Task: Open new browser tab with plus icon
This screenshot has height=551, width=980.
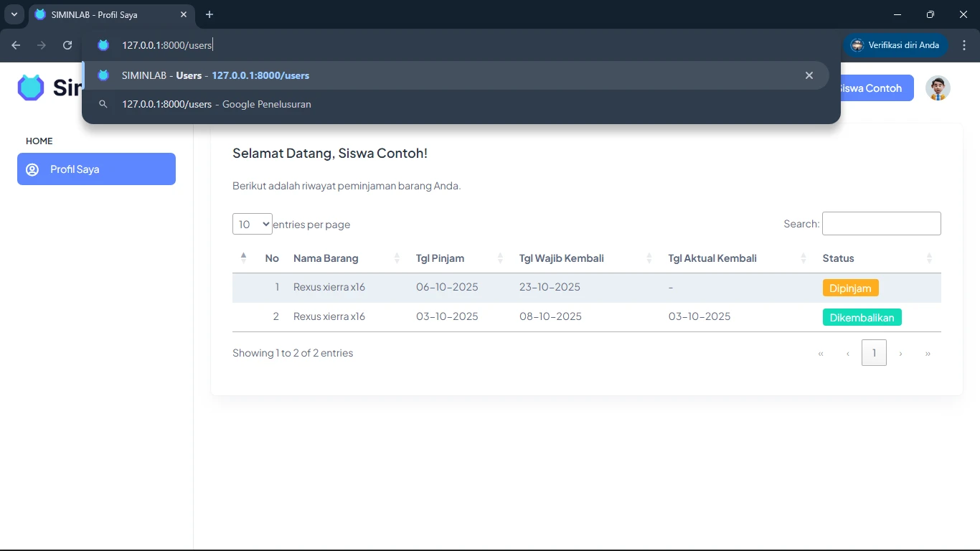Action: pyautogui.click(x=209, y=14)
